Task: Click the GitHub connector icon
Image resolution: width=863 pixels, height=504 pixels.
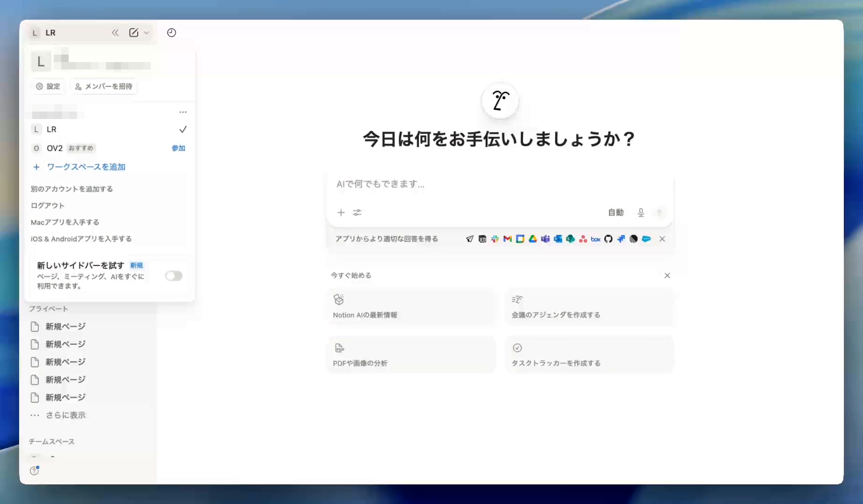Action: 608,239
